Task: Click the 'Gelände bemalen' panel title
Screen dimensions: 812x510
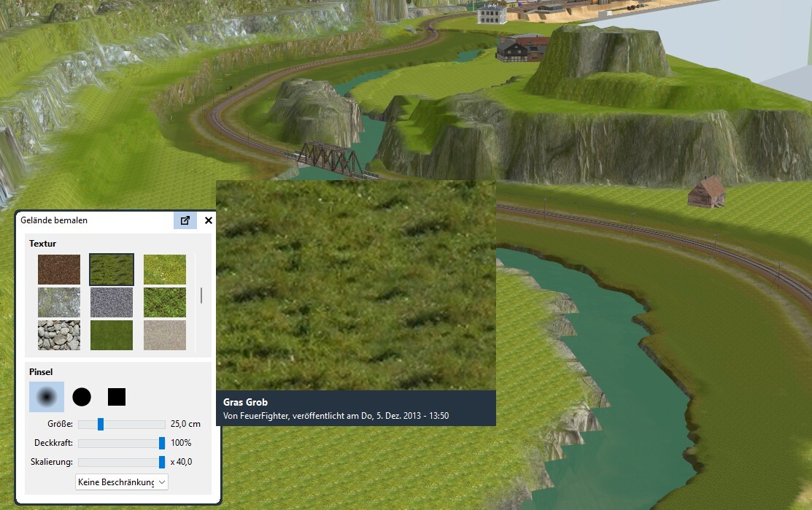Action: [54, 220]
